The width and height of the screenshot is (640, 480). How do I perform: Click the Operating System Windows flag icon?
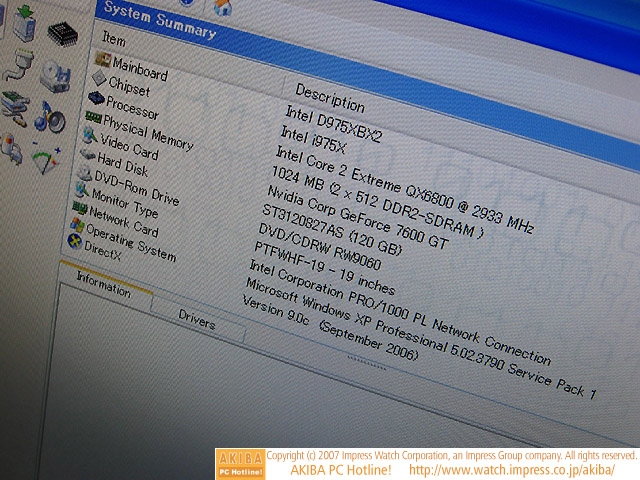click(77, 224)
